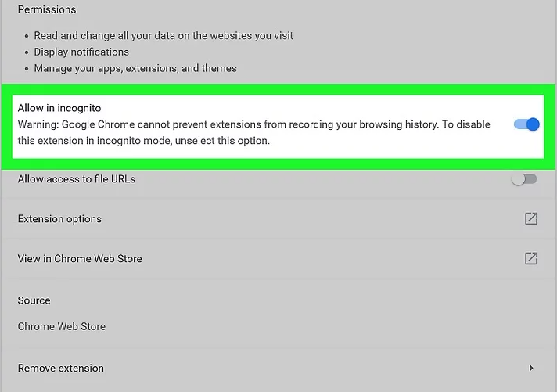
Task: Click the Read and change all your data permission
Action: pyautogui.click(x=164, y=35)
